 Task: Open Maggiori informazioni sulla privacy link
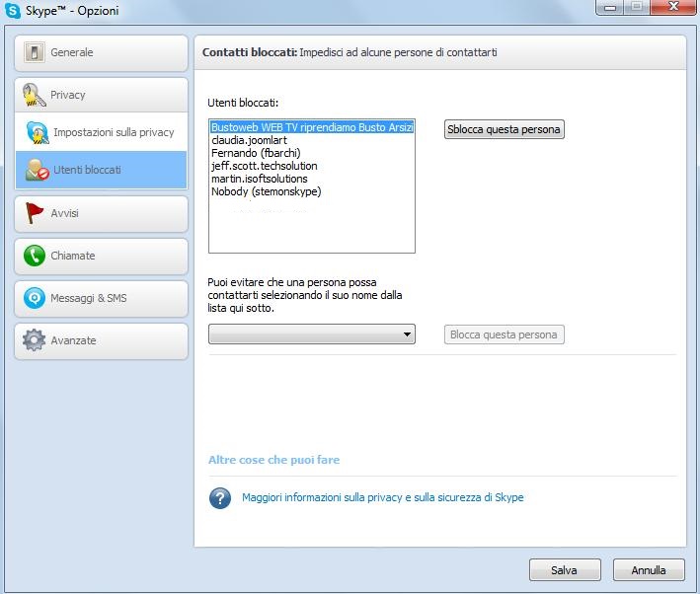tap(383, 497)
